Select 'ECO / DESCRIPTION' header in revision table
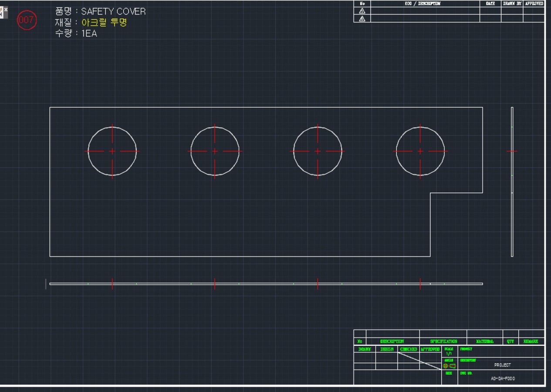 [422, 3]
